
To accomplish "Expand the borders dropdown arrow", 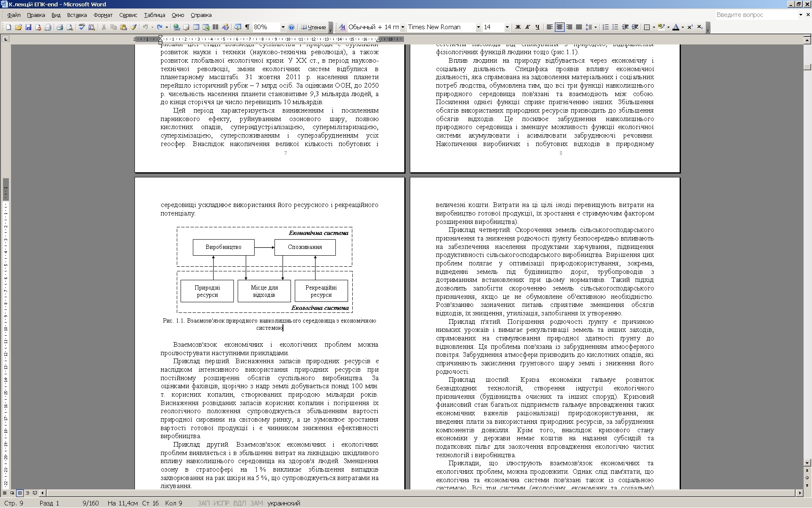I will [654, 27].
